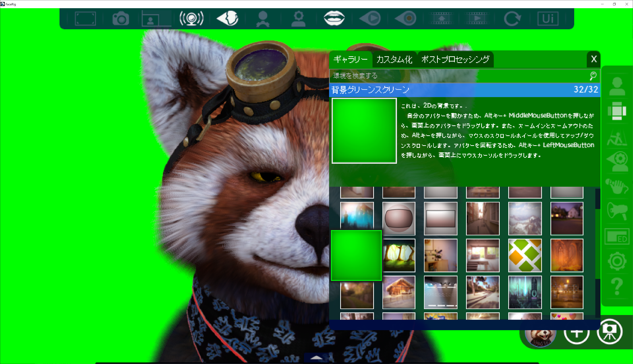
Task: Select the snowy mountains environment thumbnail
Action: [x=525, y=218]
